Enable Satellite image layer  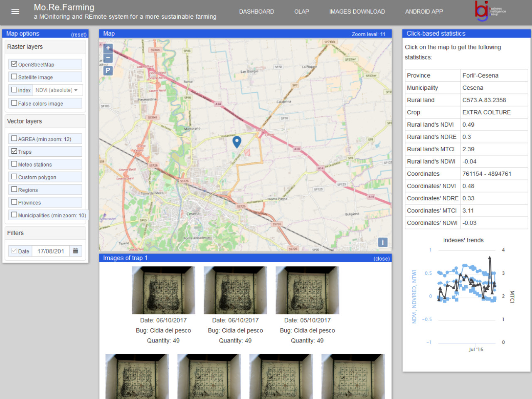pyautogui.click(x=14, y=77)
